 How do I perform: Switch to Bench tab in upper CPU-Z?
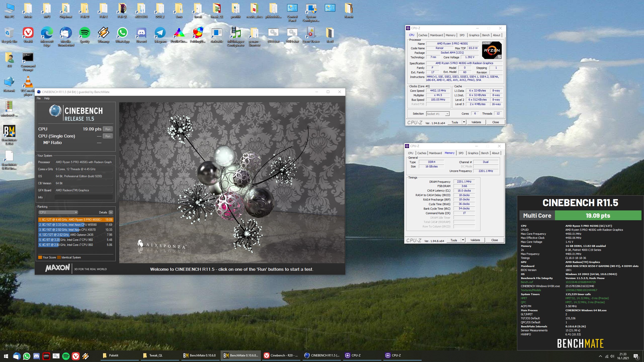[x=486, y=35]
